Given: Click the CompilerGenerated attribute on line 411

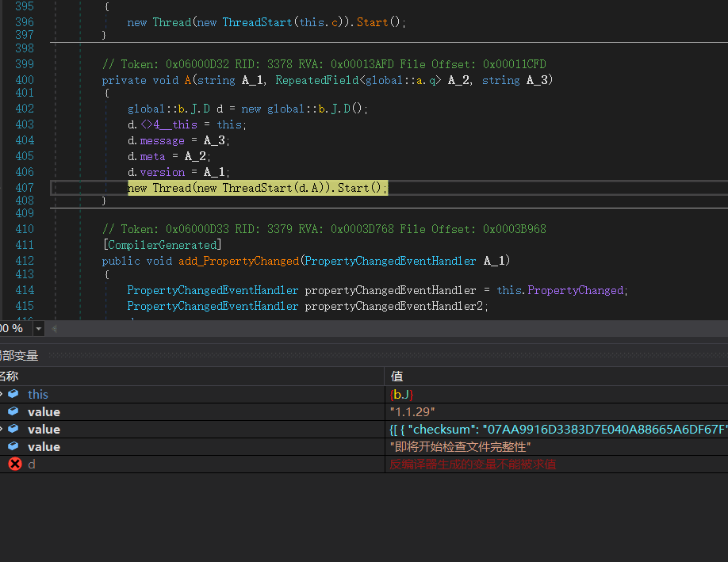Looking at the screenshot, I should click(x=163, y=245).
